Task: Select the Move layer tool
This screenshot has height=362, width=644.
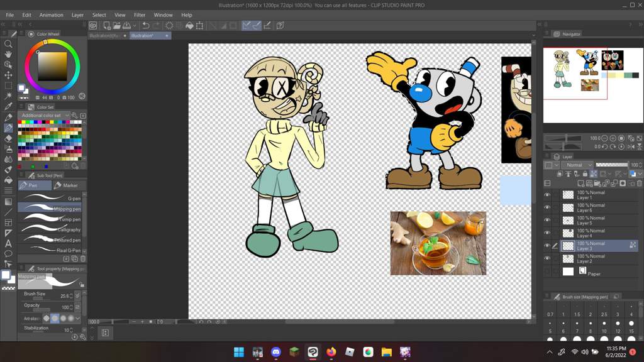Action: [8, 75]
